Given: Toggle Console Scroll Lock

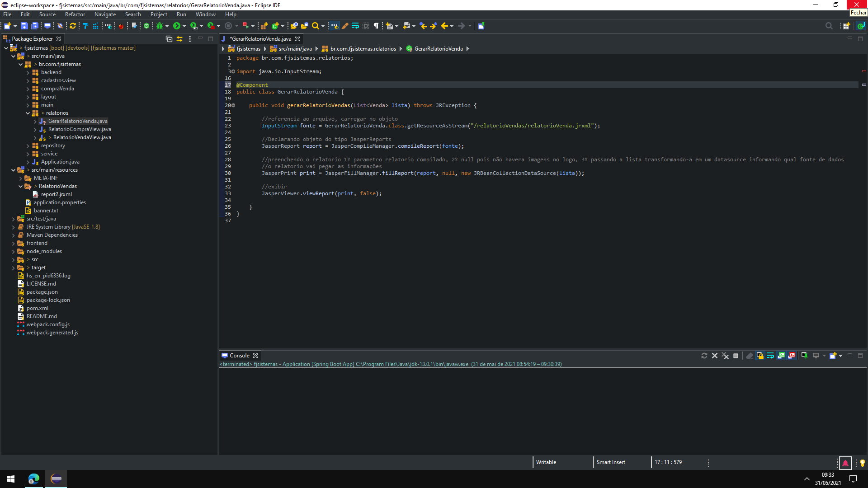Looking at the screenshot, I should click(x=760, y=356).
